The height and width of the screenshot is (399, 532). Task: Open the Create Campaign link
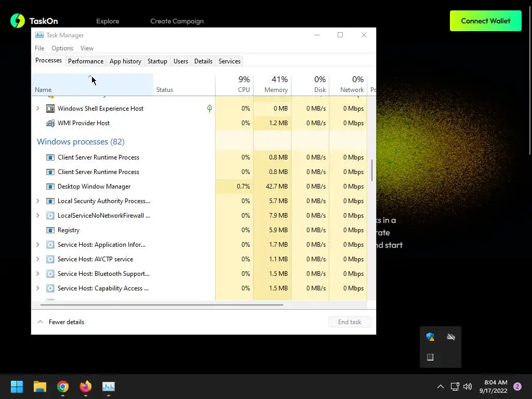point(177,21)
